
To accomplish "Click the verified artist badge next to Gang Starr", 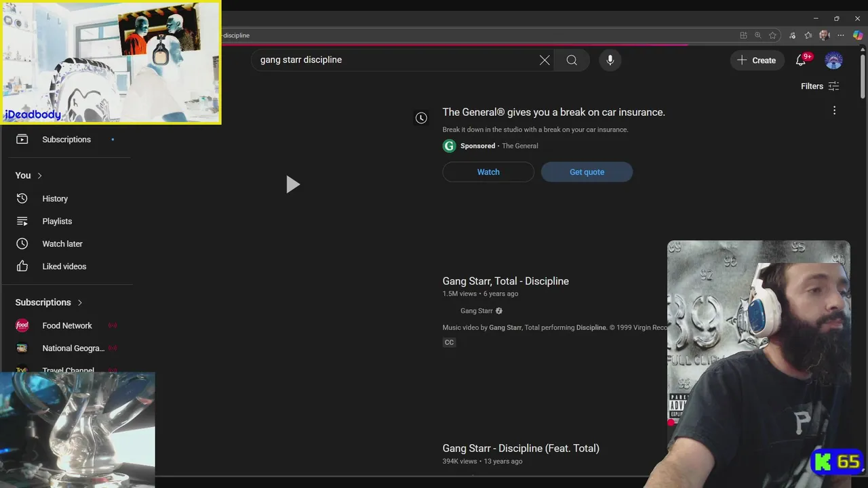I will tap(499, 311).
